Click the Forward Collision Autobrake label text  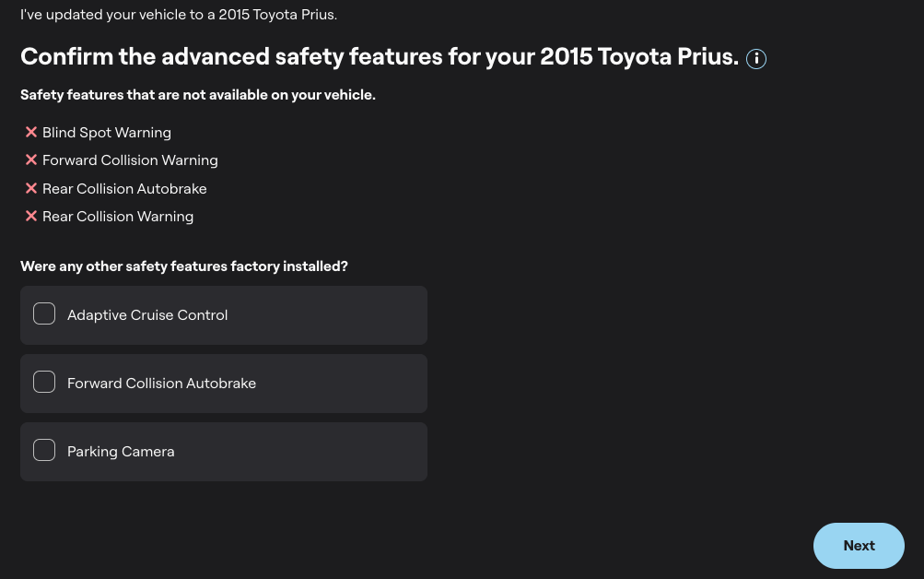pyautogui.click(x=161, y=384)
